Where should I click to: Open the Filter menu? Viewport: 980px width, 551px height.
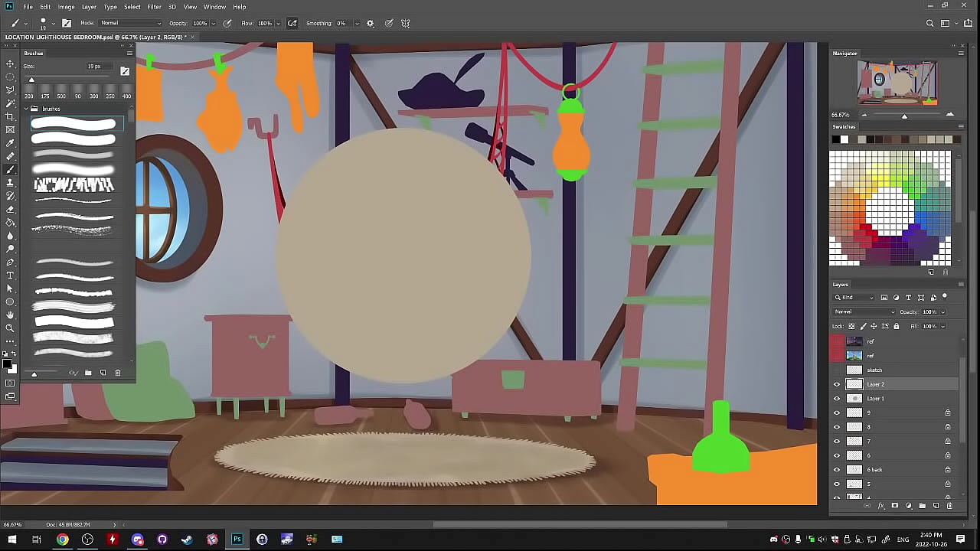tap(154, 7)
